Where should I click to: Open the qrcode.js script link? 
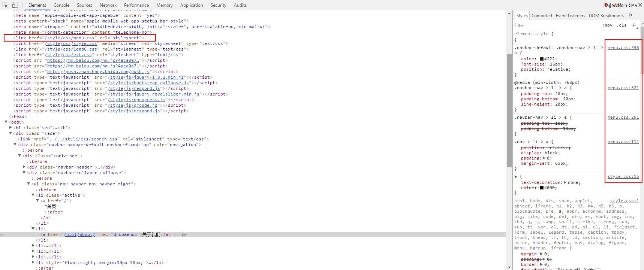pyautogui.click(x=133, y=105)
